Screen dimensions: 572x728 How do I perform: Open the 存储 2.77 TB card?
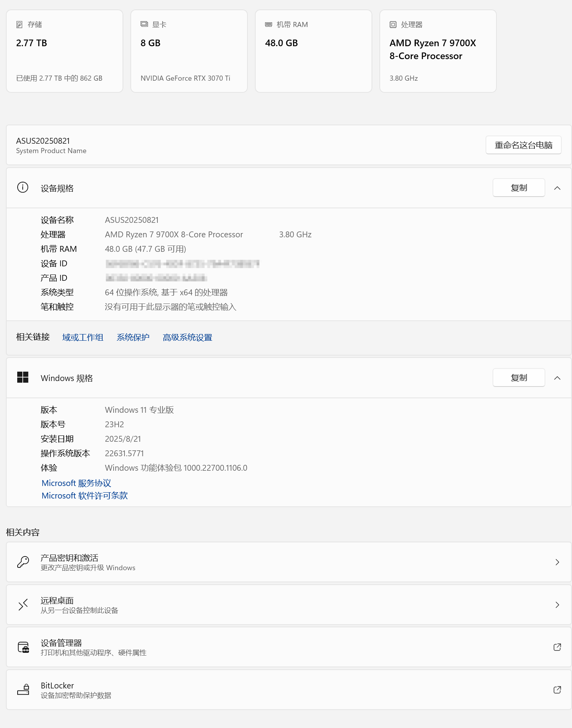click(65, 51)
